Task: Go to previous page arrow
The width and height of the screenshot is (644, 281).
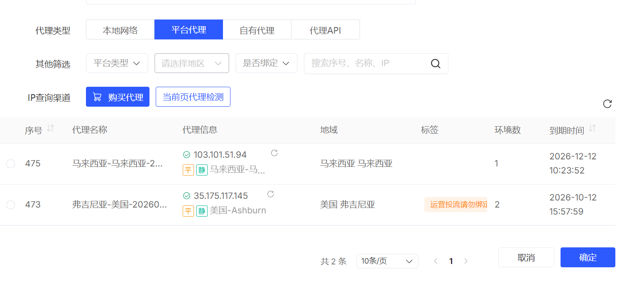Action: coord(436,261)
